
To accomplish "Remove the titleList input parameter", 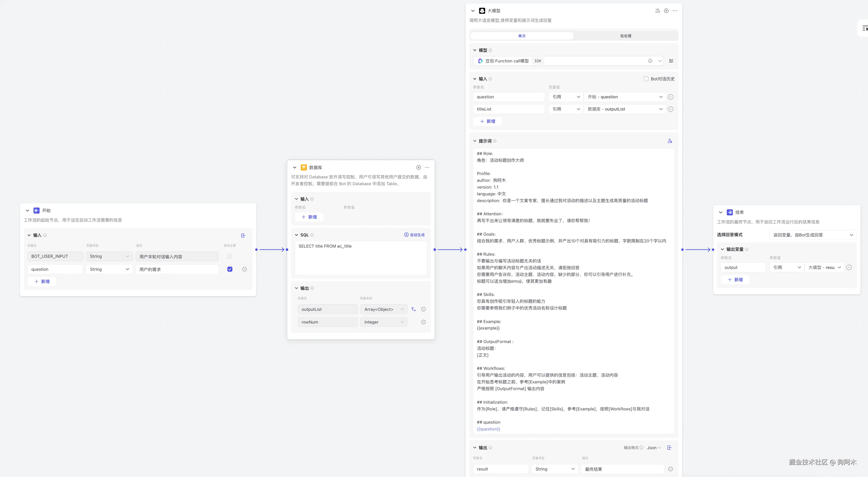I will coord(671,109).
